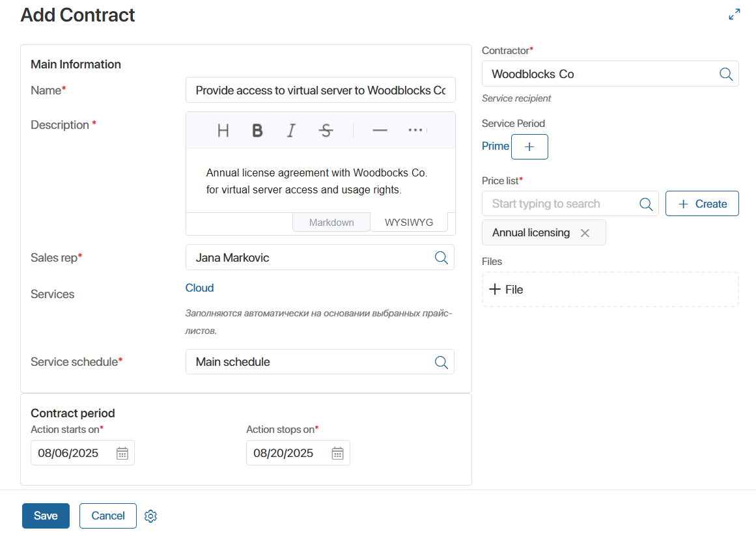Focus the Contractor field Woodblocks Co

coord(610,74)
